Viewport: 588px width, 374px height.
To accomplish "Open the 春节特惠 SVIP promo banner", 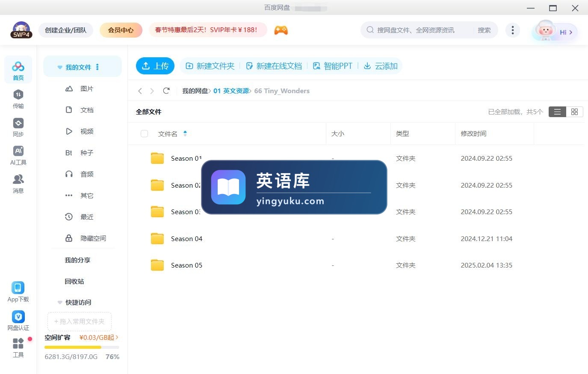I will (x=208, y=30).
